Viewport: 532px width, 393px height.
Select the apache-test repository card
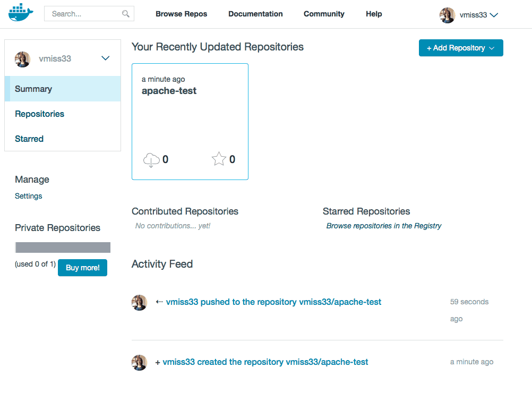click(x=190, y=122)
